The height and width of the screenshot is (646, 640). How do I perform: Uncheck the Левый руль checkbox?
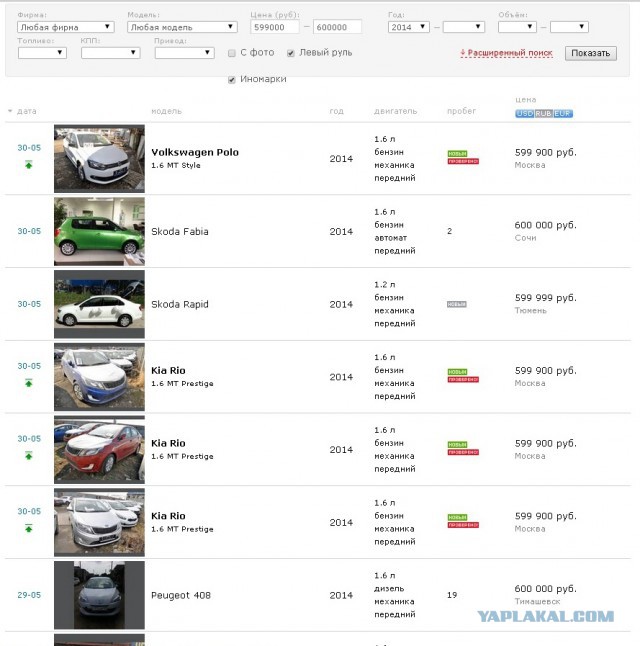tap(291, 53)
